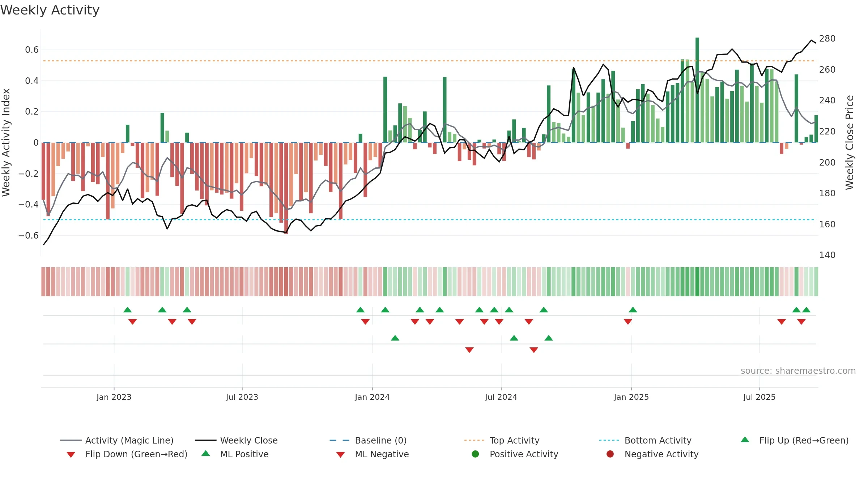Image resolution: width=868 pixels, height=488 pixels.
Task: Click the last light-green heatmap strip cell
Action: [x=816, y=282]
